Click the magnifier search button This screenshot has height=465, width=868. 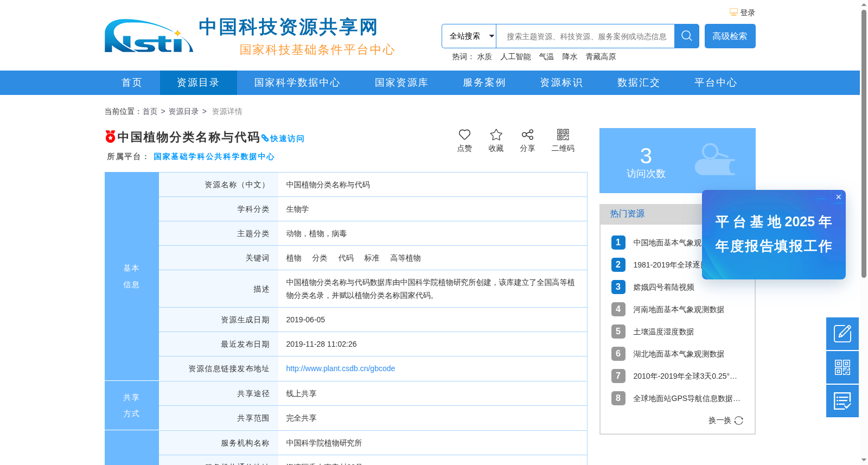point(687,36)
